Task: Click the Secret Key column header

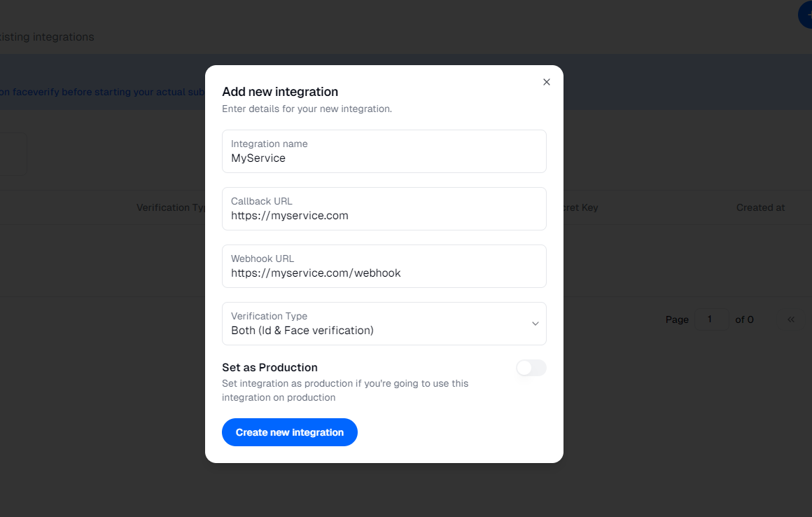Action: point(580,207)
